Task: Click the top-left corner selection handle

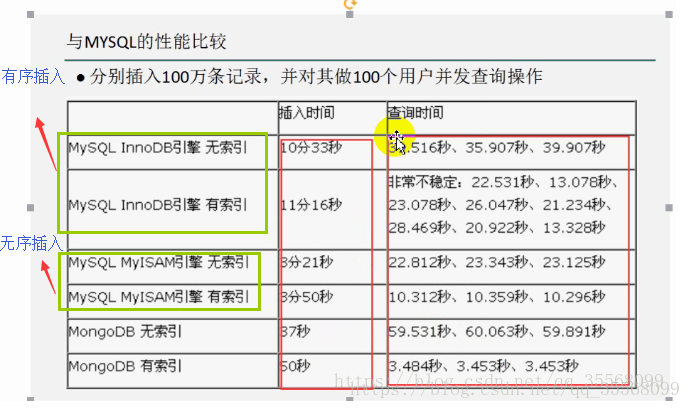Action: coord(30,15)
